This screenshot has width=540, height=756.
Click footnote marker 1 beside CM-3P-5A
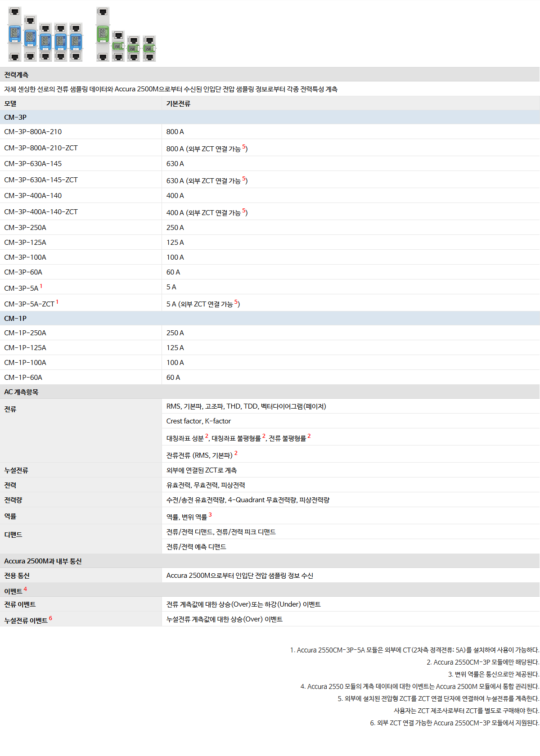pyautogui.click(x=41, y=286)
